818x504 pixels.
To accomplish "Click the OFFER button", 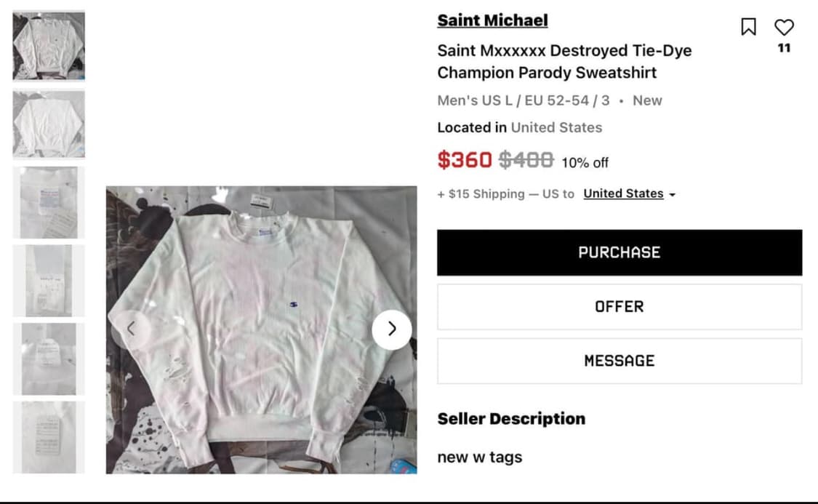I will click(619, 306).
